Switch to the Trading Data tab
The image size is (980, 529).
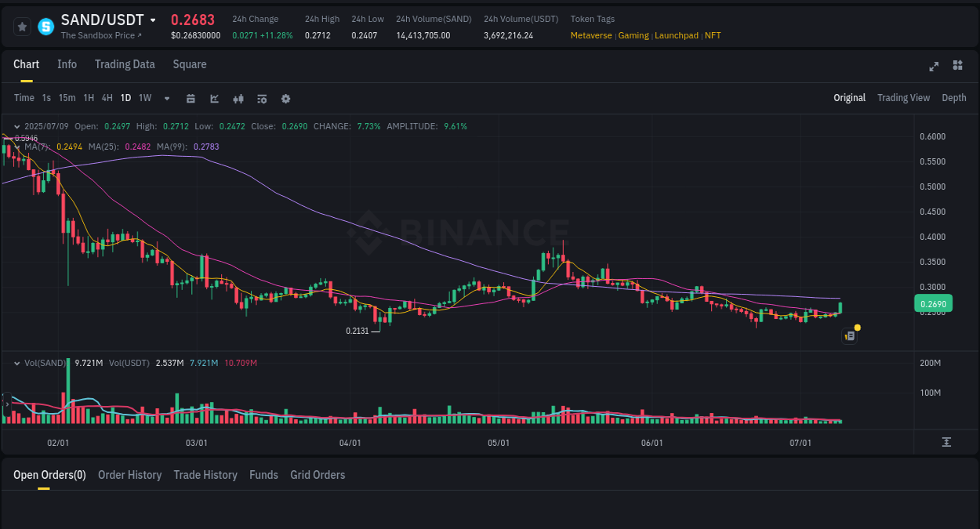[x=125, y=64]
